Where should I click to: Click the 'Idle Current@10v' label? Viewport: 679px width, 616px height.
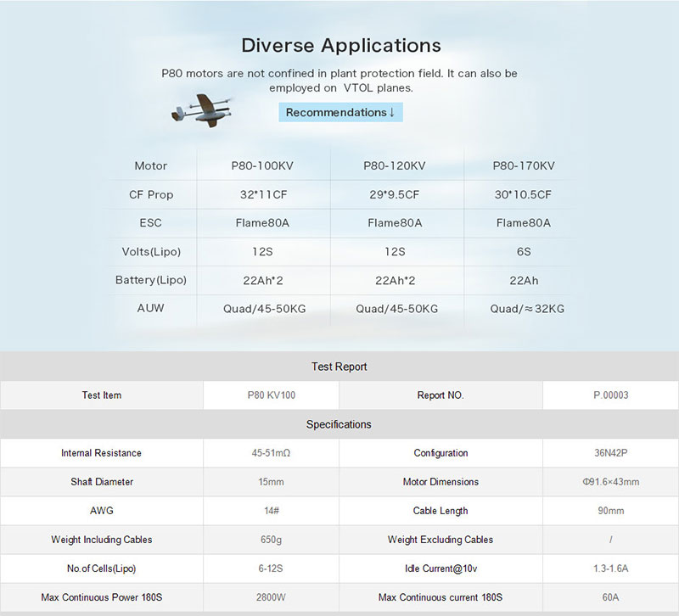coord(441,568)
